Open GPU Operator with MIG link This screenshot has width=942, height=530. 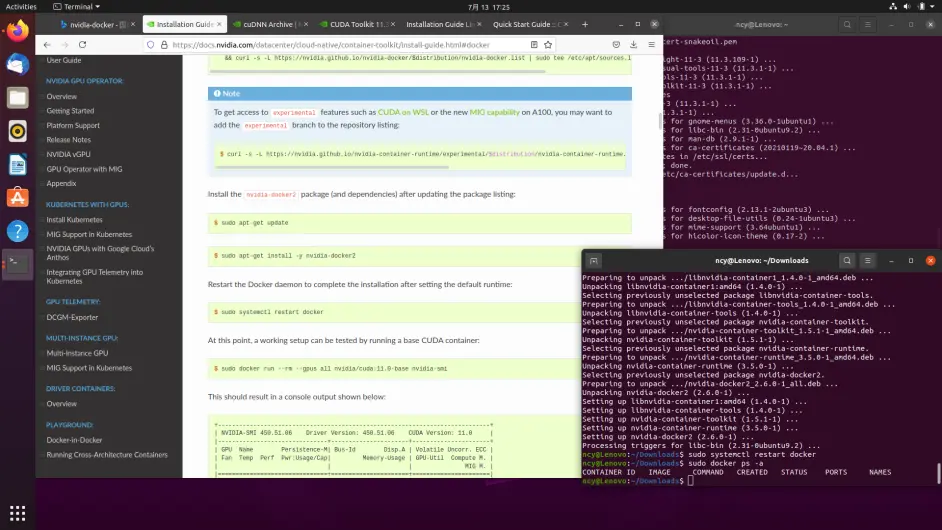point(84,169)
